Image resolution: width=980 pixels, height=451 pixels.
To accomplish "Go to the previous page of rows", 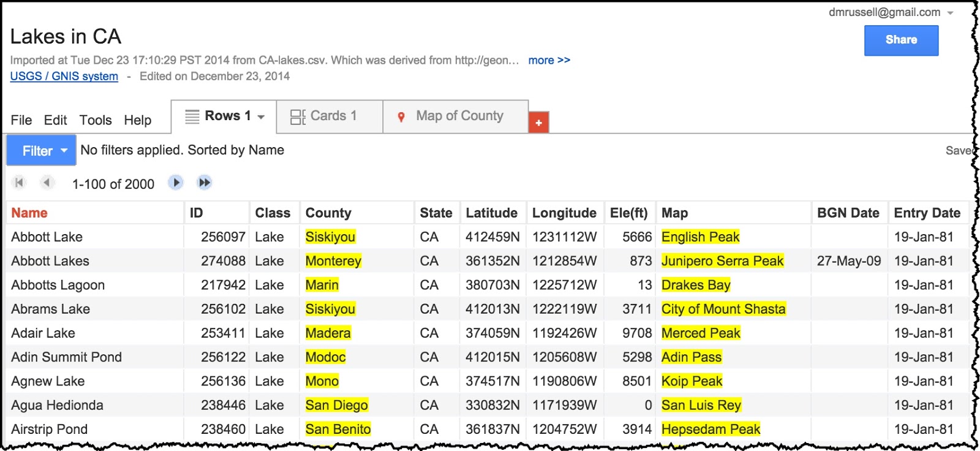I will click(47, 183).
